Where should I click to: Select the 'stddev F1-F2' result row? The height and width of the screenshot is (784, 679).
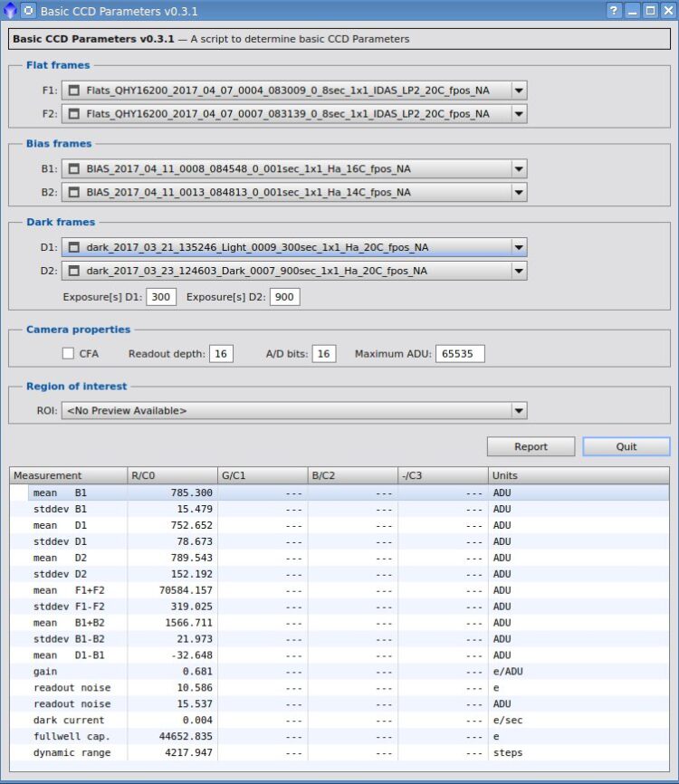[339, 607]
